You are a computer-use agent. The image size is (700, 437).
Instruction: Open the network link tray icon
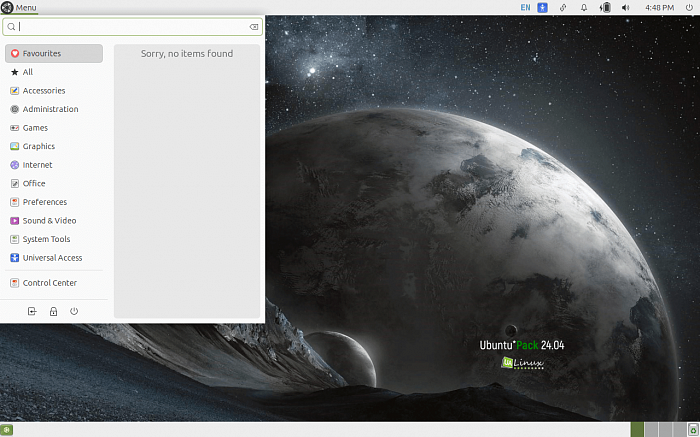click(x=563, y=8)
